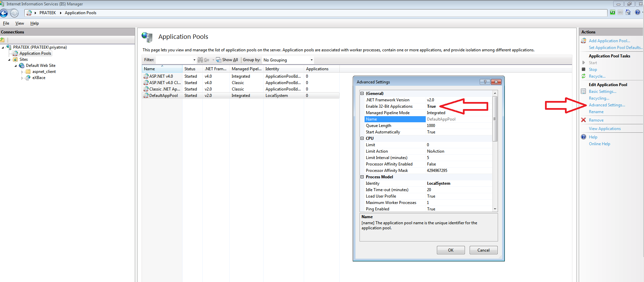Open the File menu
The image size is (644, 282).
(x=6, y=23)
